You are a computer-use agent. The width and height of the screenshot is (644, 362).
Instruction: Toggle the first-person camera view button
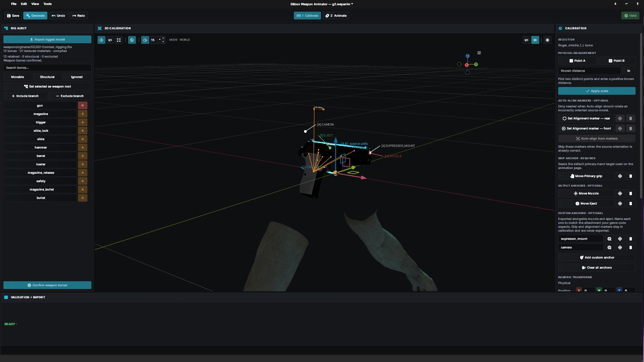pos(535,40)
